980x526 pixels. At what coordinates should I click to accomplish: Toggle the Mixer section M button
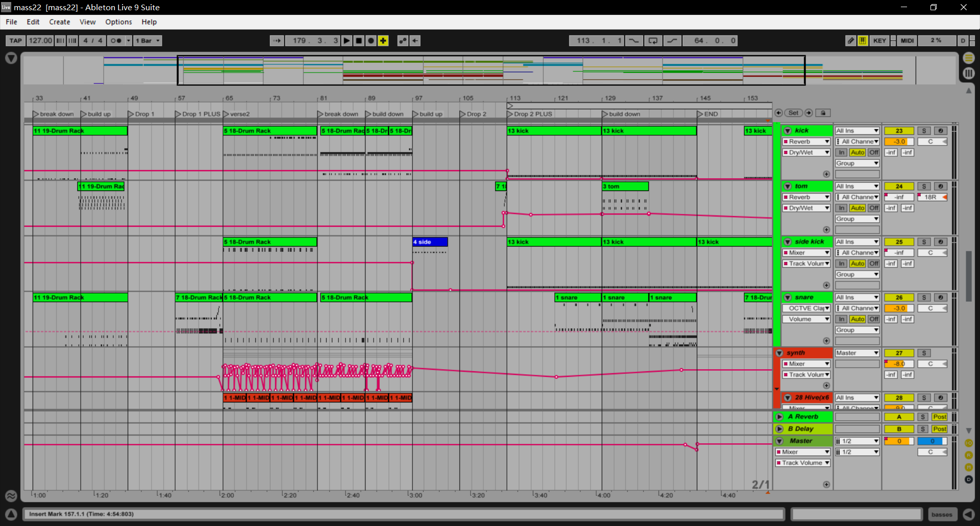[969, 467]
